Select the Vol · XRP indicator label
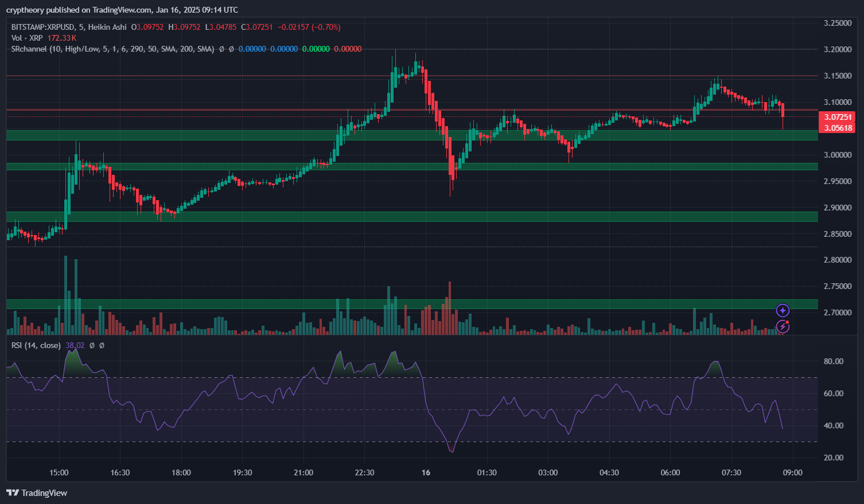Screen dimensions: 864x504 pyautogui.click(x=28, y=38)
